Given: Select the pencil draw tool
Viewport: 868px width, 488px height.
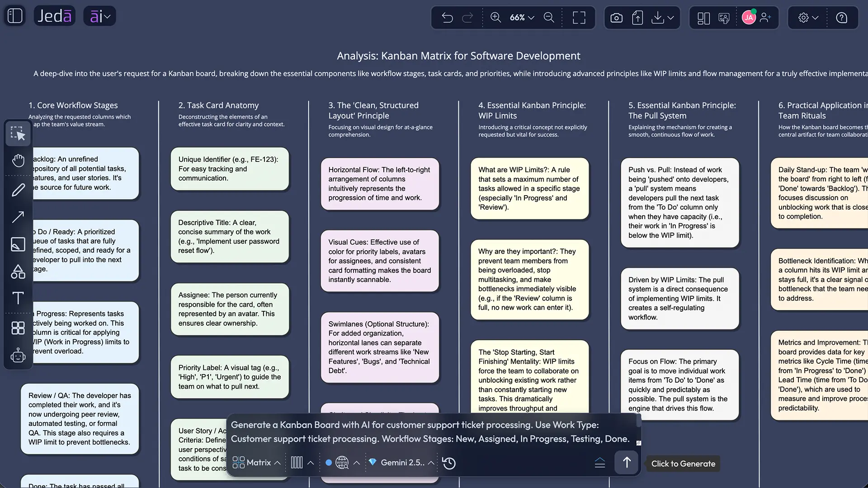Looking at the screenshot, I should [18, 190].
